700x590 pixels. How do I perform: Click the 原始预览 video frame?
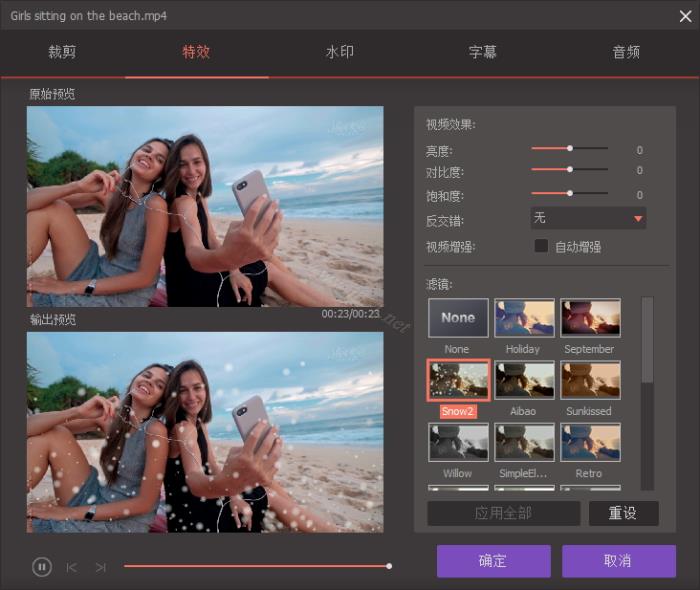point(205,206)
